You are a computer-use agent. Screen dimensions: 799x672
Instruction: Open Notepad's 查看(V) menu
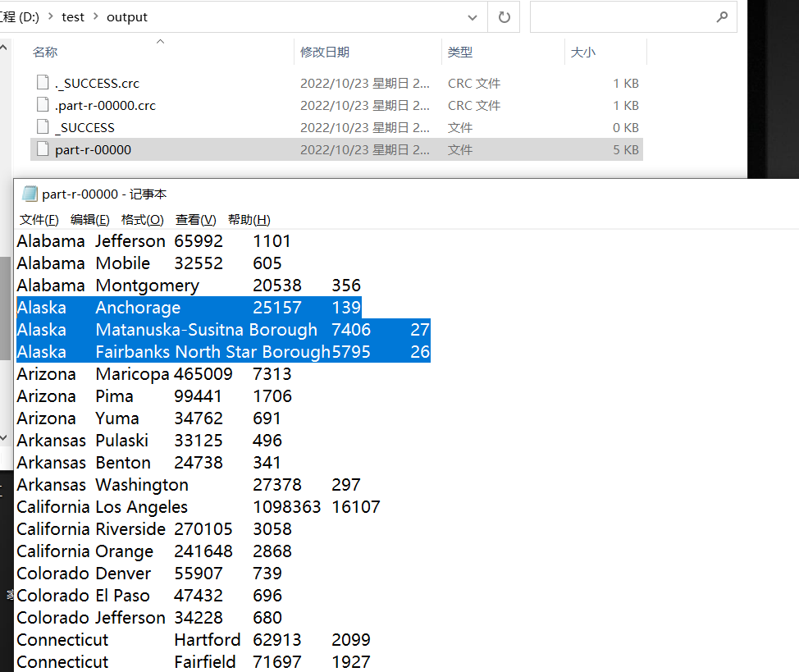click(196, 220)
